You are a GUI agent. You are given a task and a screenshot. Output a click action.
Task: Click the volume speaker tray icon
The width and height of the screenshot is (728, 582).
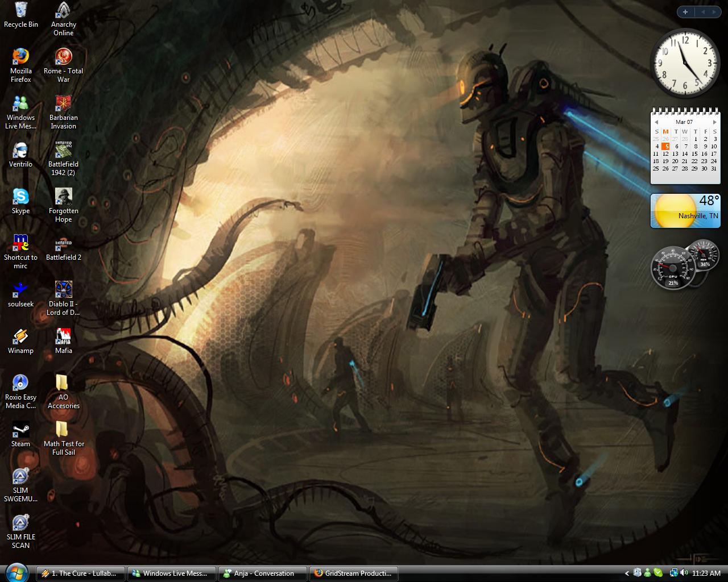point(683,573)
